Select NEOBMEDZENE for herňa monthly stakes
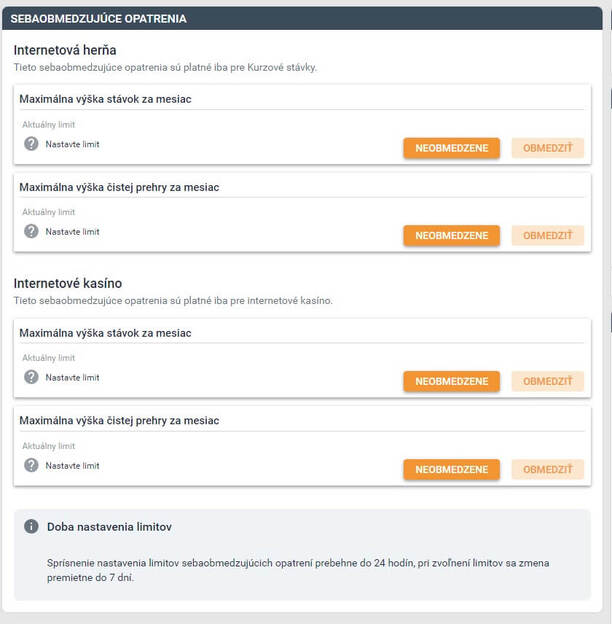Image resolution: width=612 pixels, height=624 pixels. (452, 148)
